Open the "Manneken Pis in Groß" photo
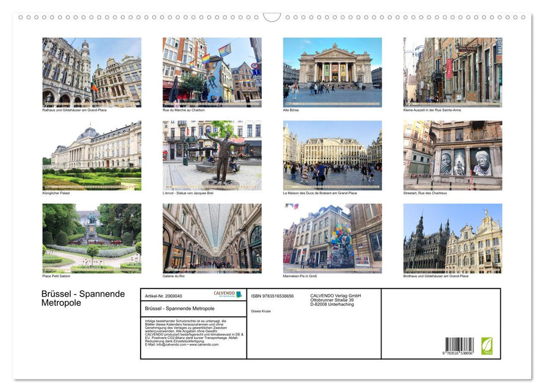Image resolution: width=544 pixels, height=392 pixels. (332, 238)
